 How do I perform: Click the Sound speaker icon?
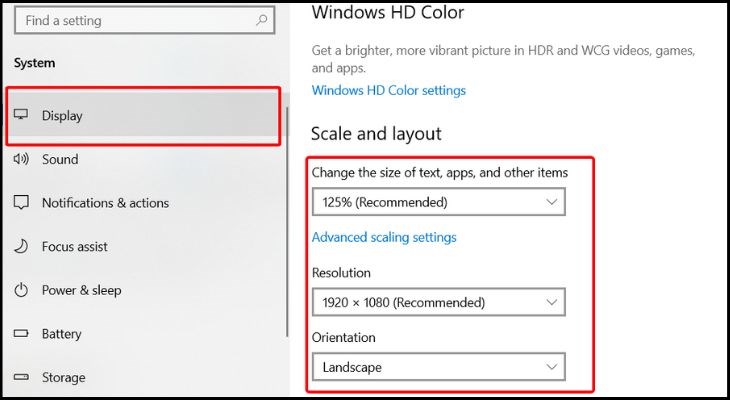click(21, 159)
